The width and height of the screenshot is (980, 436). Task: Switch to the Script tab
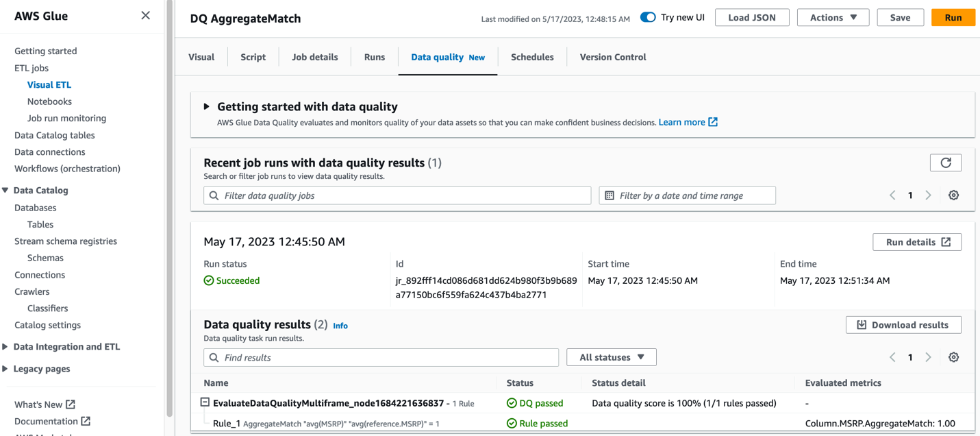coord(253,57)
